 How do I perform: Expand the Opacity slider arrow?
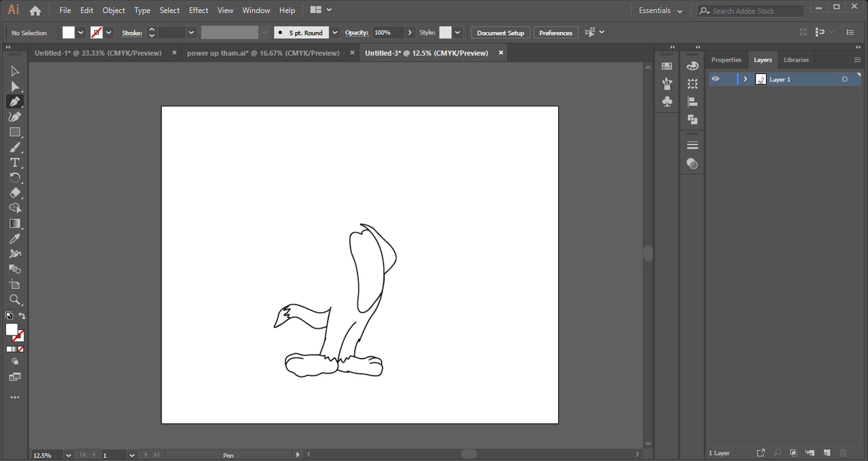(x=410, y=33)
